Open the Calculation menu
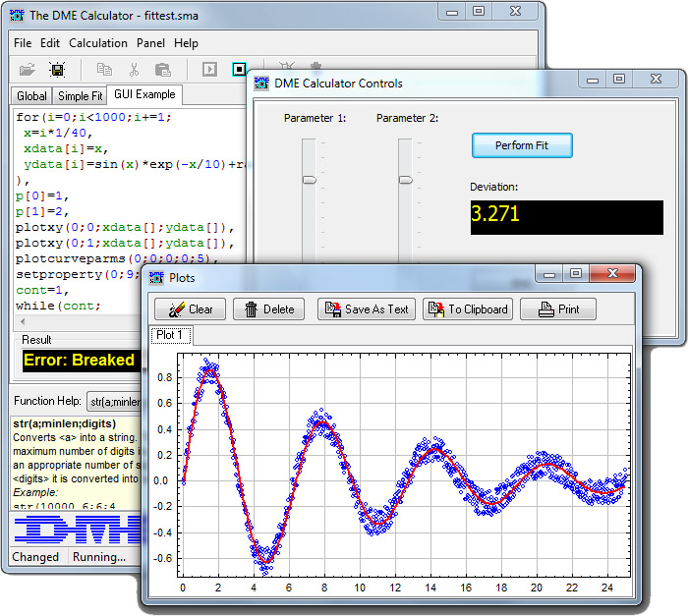This screenshot has width=688, height=616. click(98, 43)
